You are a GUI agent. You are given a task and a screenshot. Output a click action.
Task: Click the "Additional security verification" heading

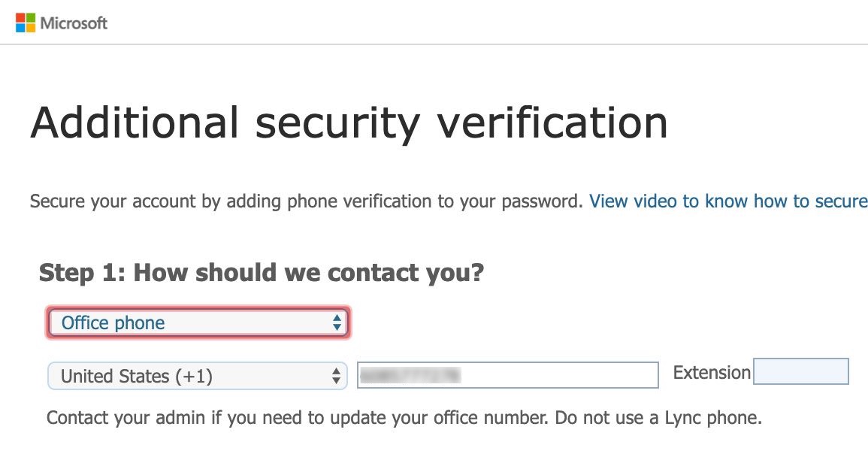click(x=349, y=123)
